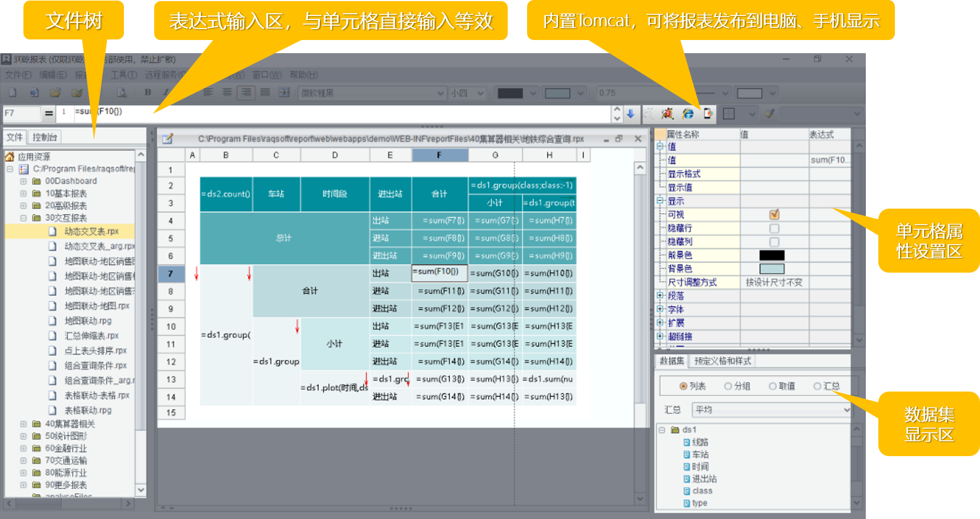Click the spinner arrows at formula bar end
980x519 pixels.
pos(617,114)
